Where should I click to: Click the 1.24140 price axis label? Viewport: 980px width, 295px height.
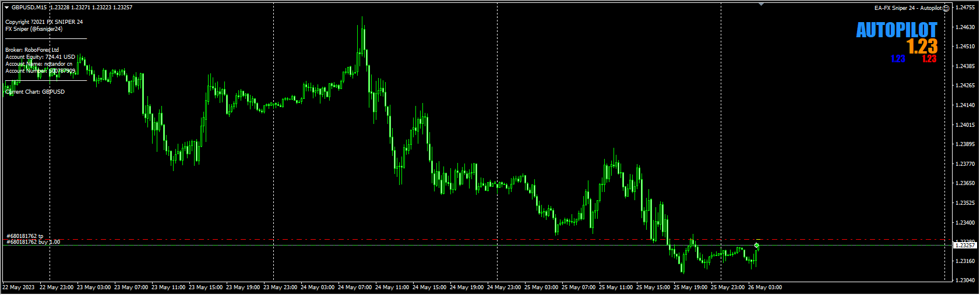click(x=965, y=105)
